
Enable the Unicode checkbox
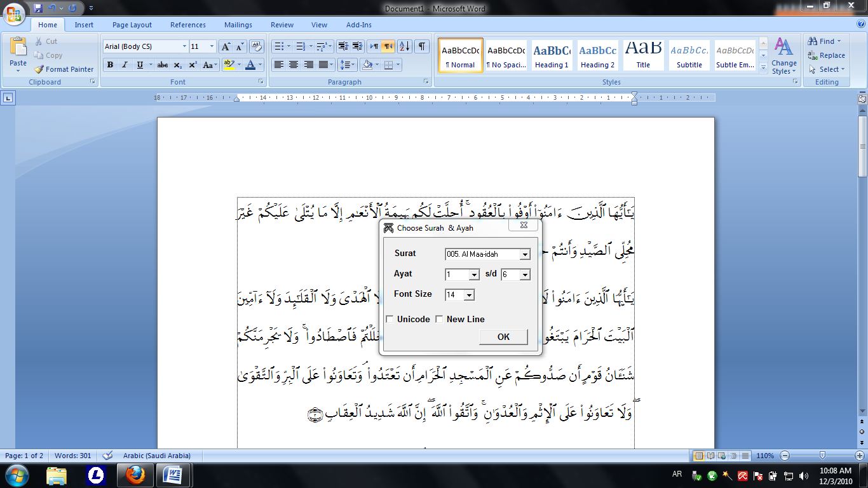tap(390, 319)
